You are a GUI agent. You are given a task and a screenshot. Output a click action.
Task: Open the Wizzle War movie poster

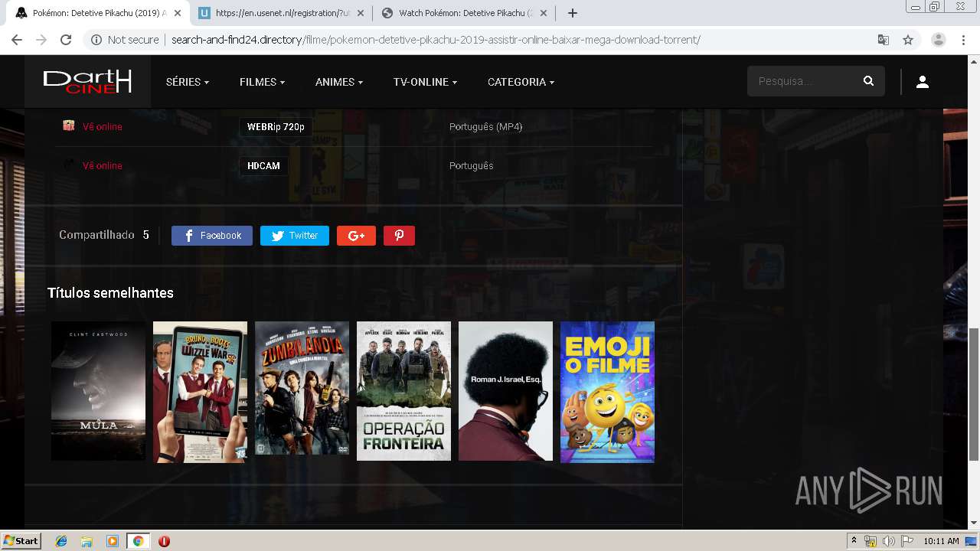click(x=200, y=392)
